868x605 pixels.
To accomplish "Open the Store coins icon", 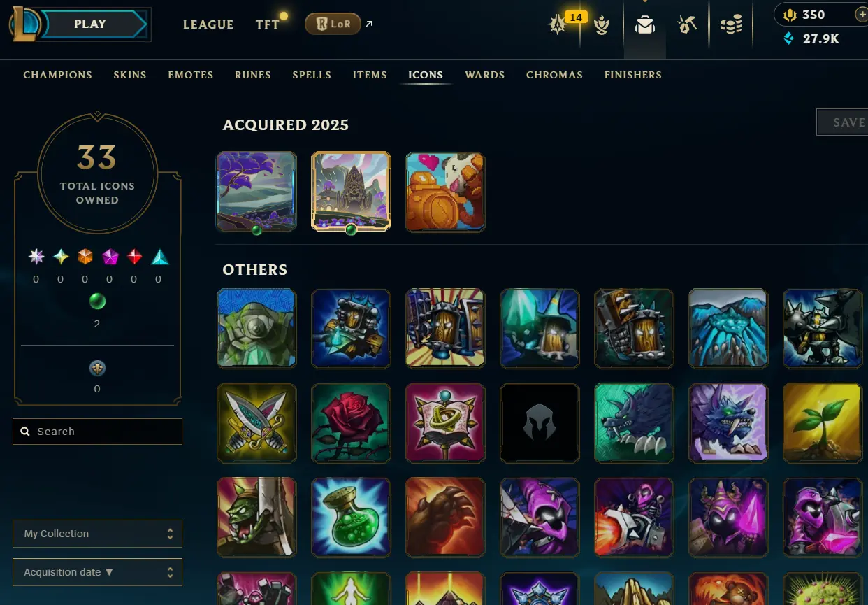I will point(731,26).
